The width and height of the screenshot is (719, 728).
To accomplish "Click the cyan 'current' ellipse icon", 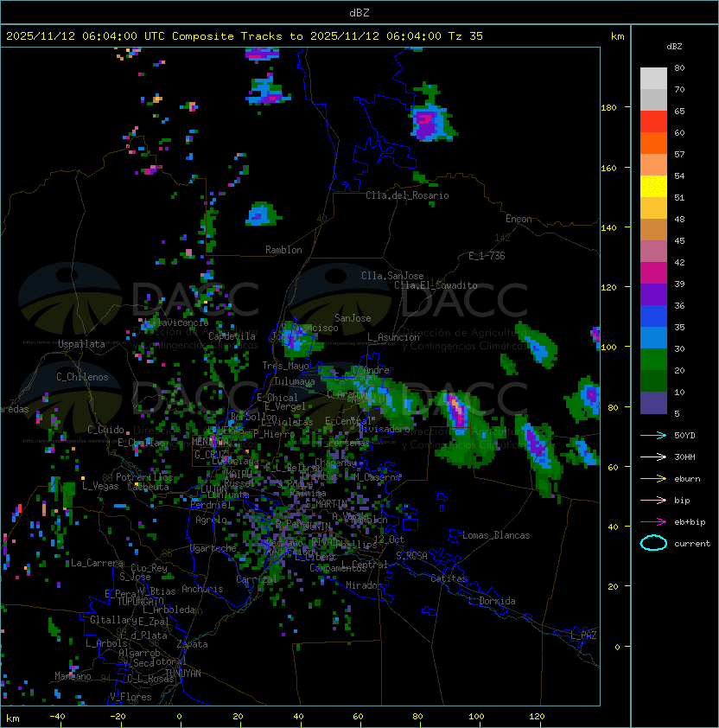I will pyautogui.click(x=653, y=543).
